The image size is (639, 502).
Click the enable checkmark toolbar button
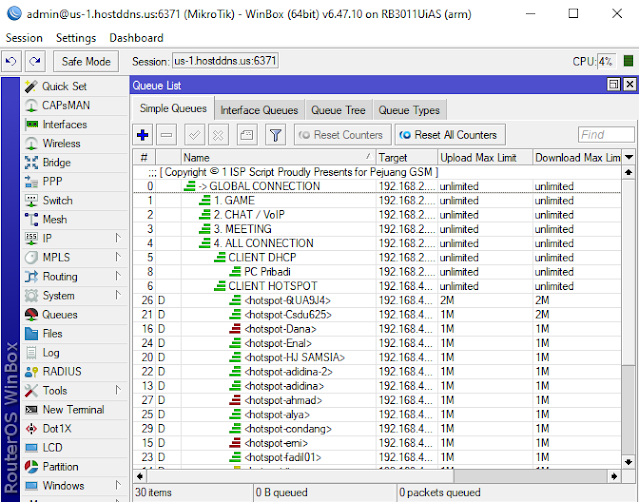pos(194,135)
